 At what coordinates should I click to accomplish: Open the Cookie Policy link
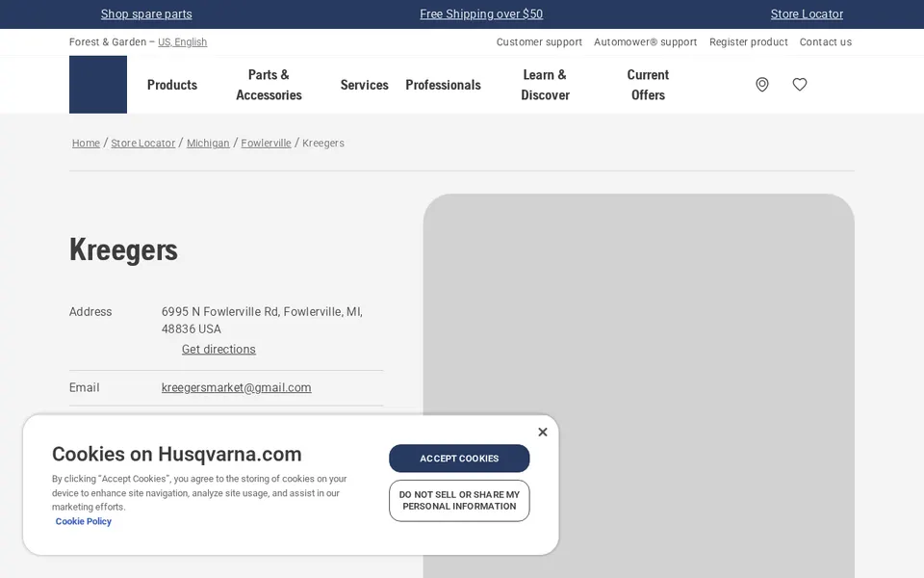(83, 521)
